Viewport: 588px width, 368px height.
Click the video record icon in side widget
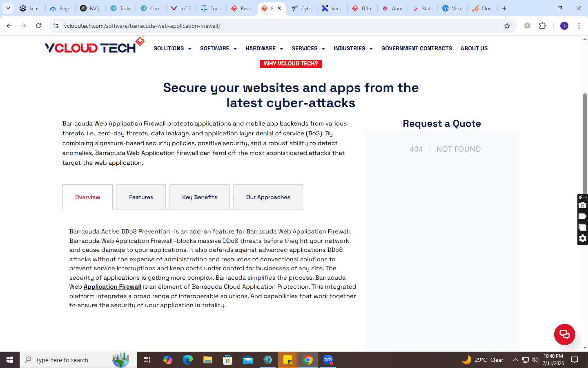coord(583,216)
